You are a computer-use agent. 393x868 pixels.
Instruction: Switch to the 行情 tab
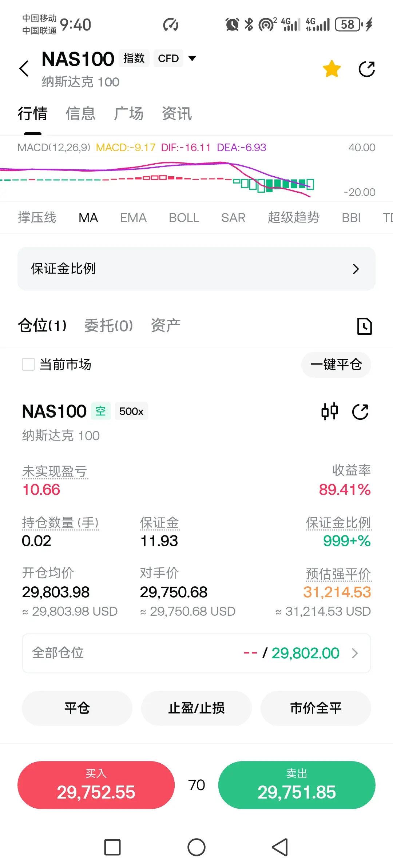click(33, 113)
